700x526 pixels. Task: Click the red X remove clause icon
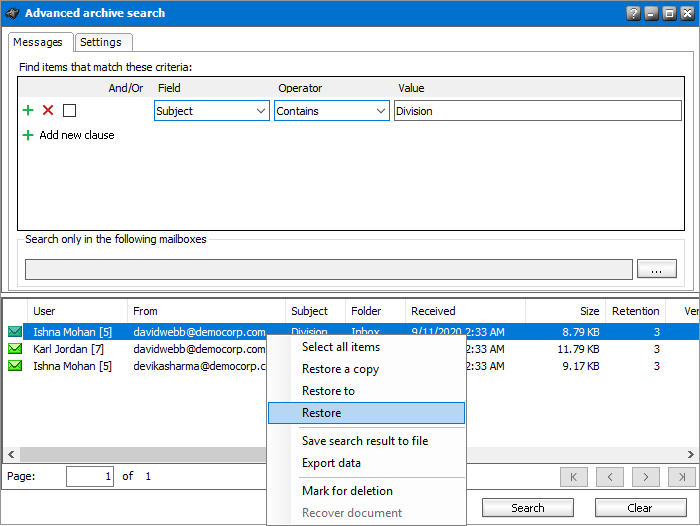[48, 111]
